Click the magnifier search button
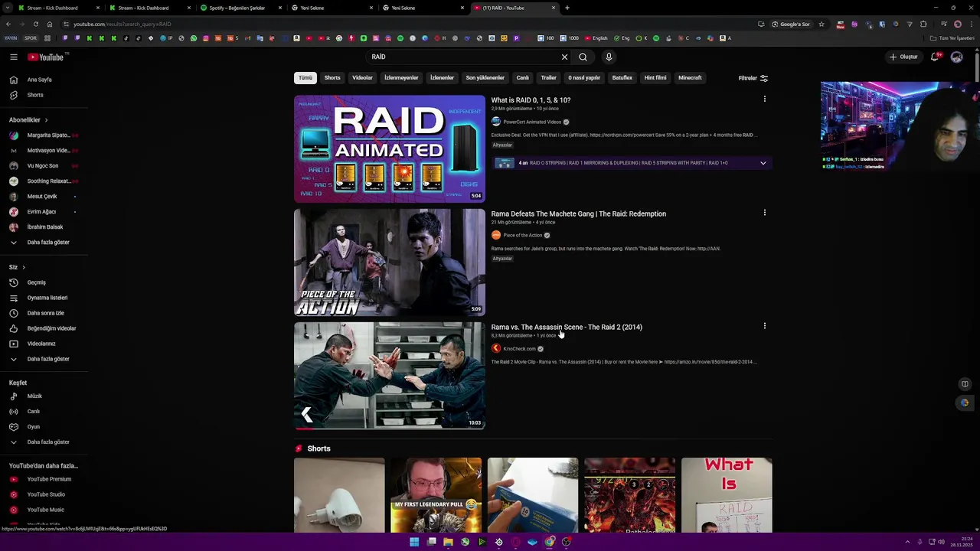The image size is (980, 551). (x=583, y=57)
